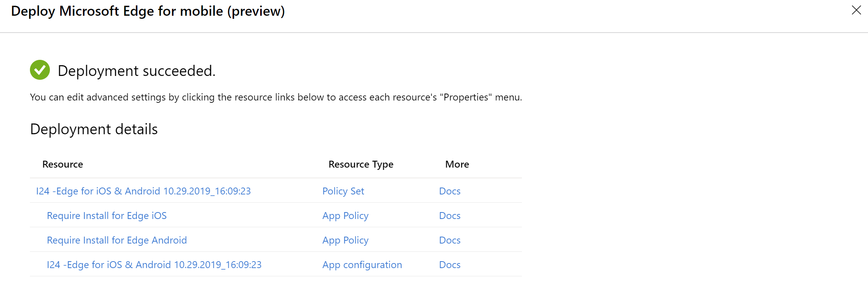Click the Deployment succeeded status text

[136, 71]
